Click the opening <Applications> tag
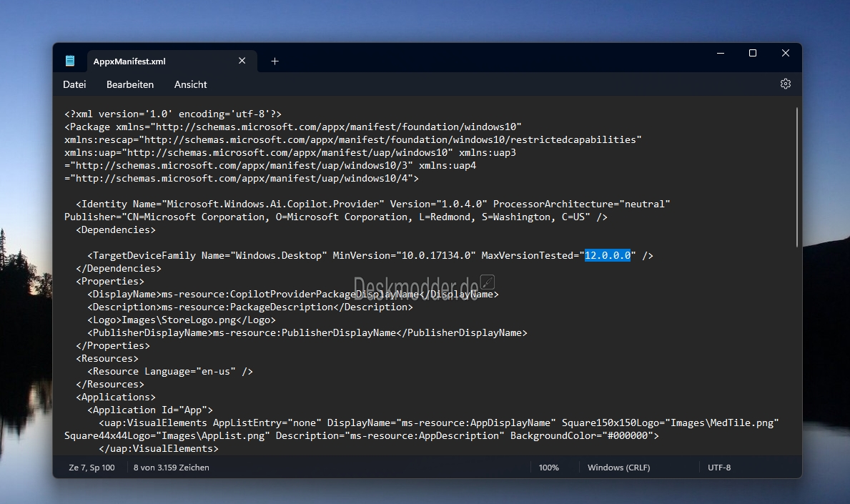The height and width of the screenshot is (504, 850). click(x=116, y=397)
